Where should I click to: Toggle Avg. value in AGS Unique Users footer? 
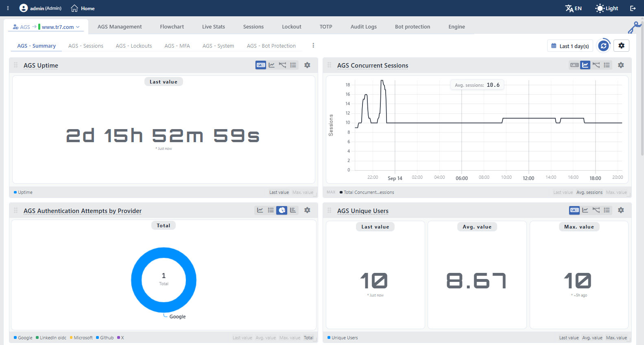(x=592, y=338)
